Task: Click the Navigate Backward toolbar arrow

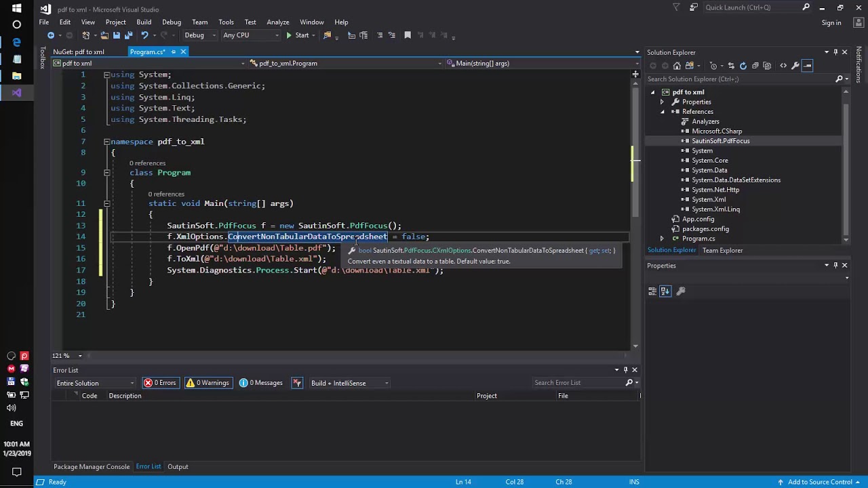Action: tap(51, 35)
